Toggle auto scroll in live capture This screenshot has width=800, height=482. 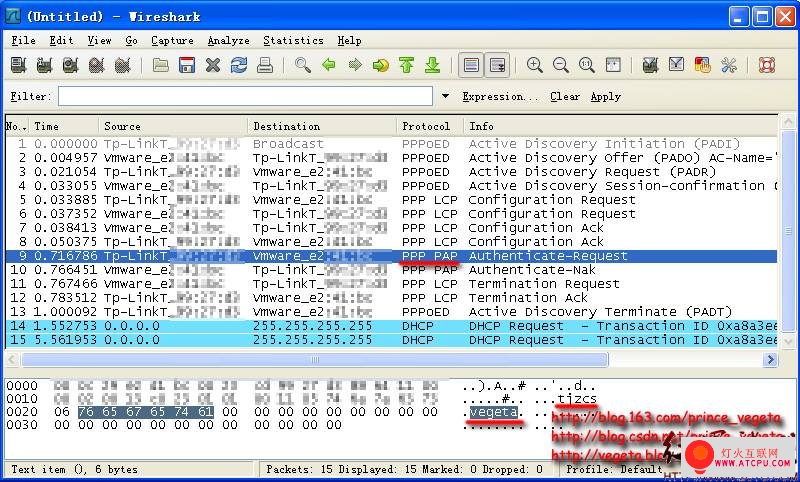[x=497, y=65]
